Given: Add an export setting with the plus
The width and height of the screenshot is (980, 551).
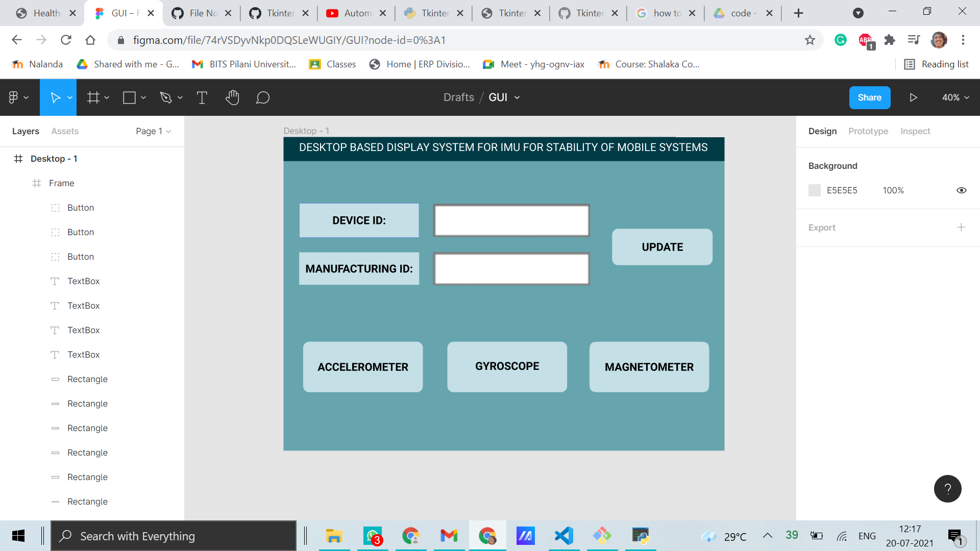Looking at the screenshot, I should coord(962,228).
